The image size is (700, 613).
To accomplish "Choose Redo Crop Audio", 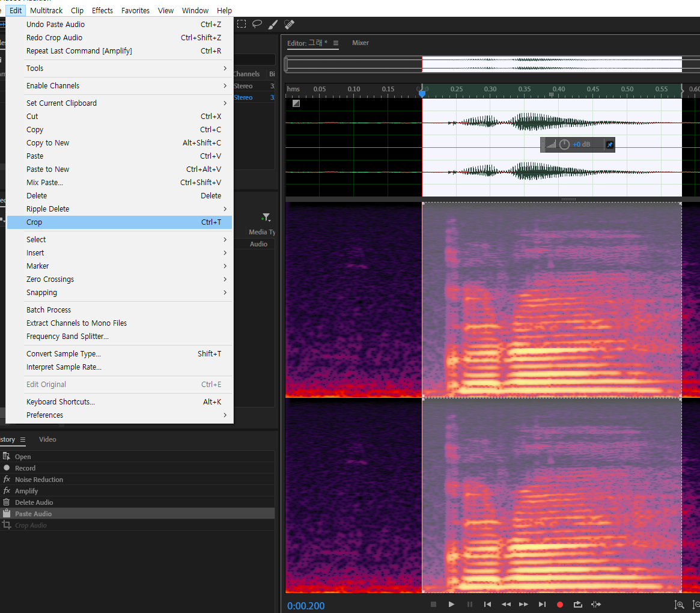I will click(120, 38).
